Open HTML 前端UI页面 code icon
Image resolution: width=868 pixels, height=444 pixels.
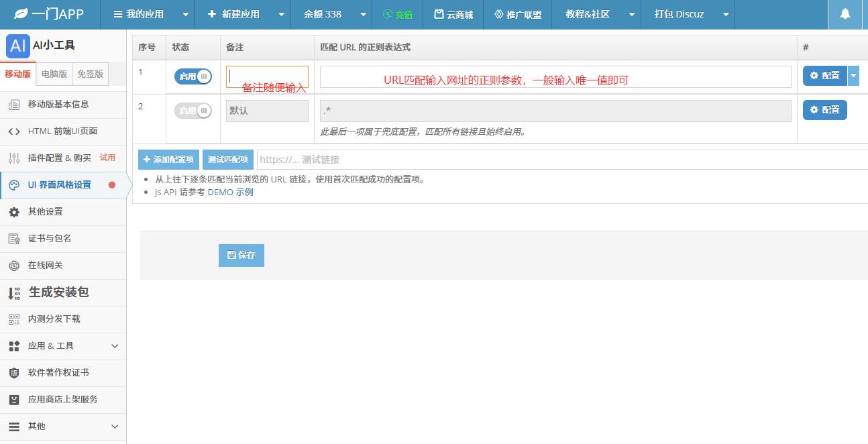click(14, 131)
